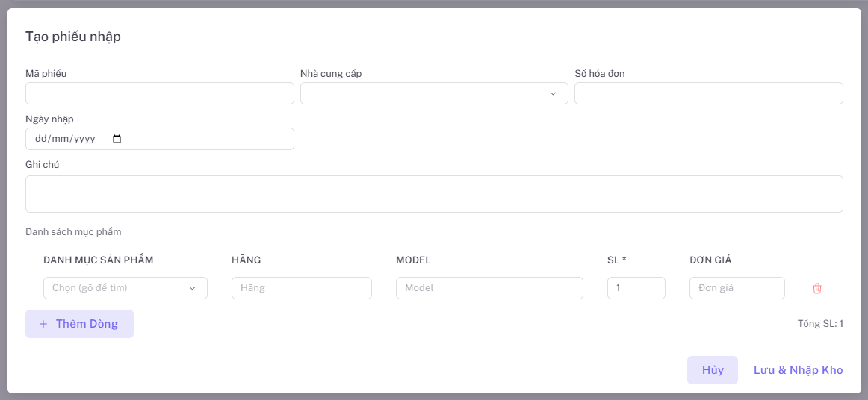The width and height of the screenshot is (868, 400).
Task: Click the plus icon on Thêm Dòng
Action: [43, 324]
